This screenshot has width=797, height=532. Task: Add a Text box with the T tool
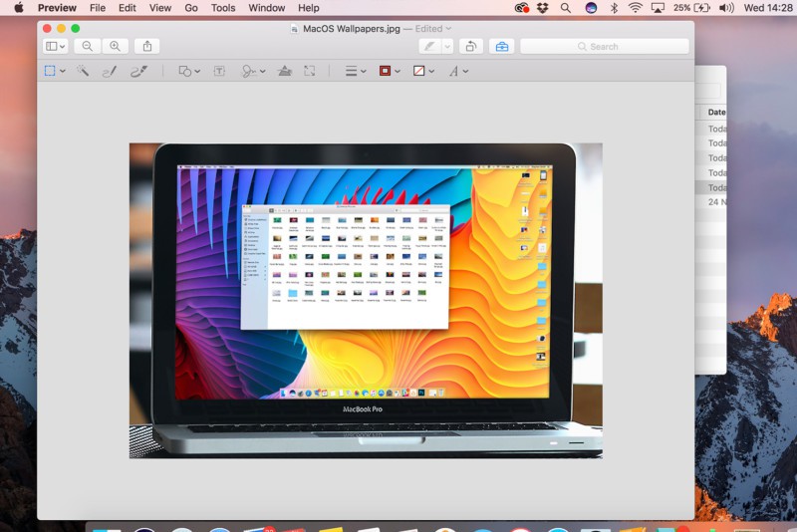pos(219,71)
